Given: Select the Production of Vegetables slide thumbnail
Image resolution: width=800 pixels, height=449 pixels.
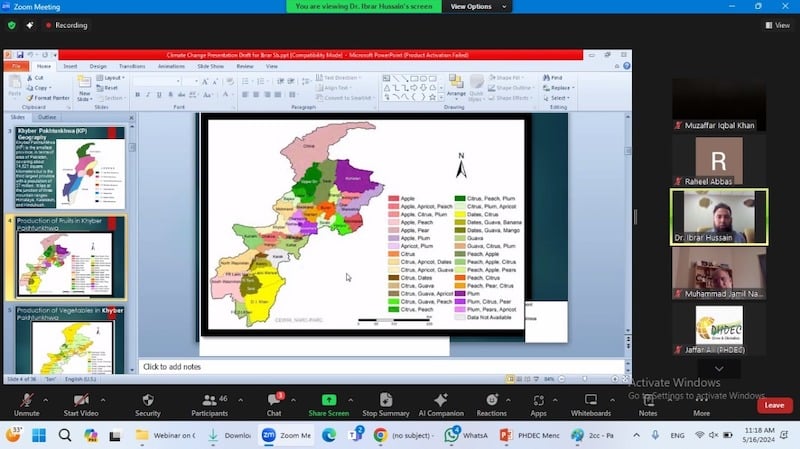Looking at the screenshot, I should (x=70, y=341).
